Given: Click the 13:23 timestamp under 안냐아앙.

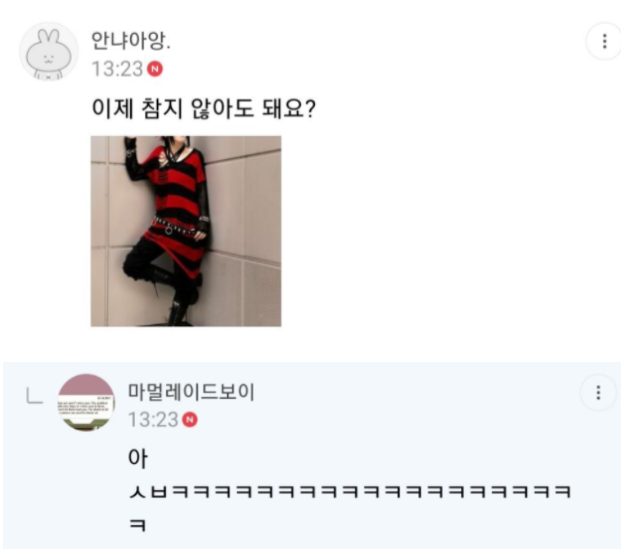Looking at the screenshot, I should (x=117, y=69).
